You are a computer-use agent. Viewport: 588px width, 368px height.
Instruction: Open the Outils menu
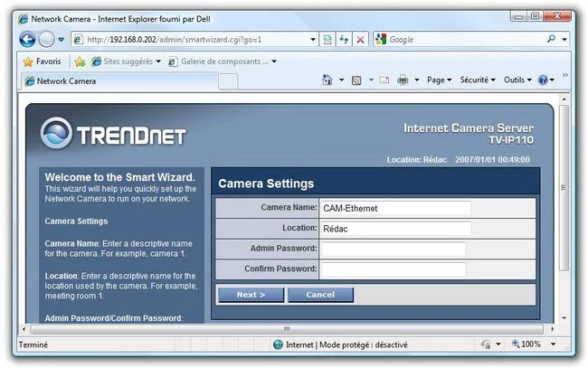coord(517,80)
